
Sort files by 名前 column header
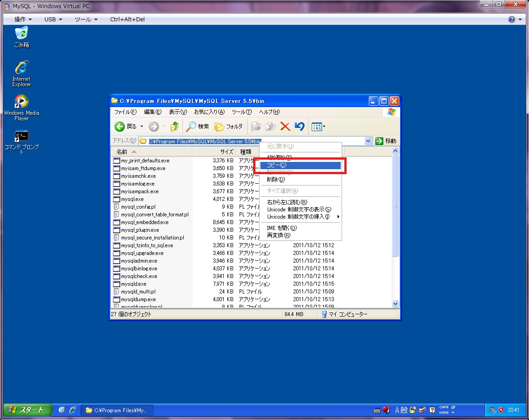(152, 152)
